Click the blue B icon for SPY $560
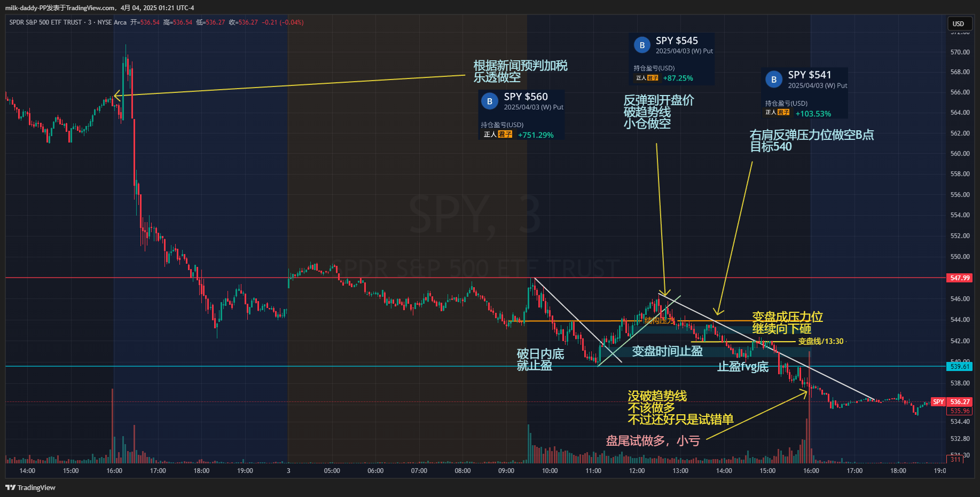980x497 pixels. 489,101
